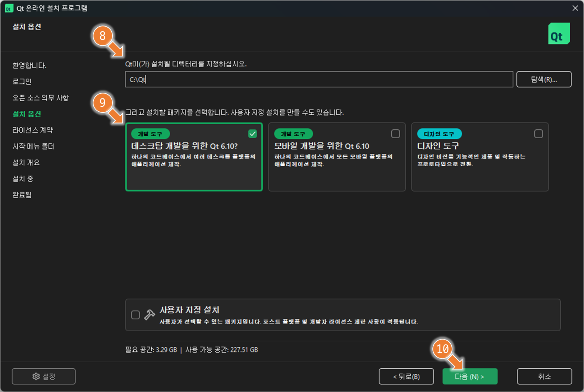Click the 탐색(R)... browse button

click(544, 79)
